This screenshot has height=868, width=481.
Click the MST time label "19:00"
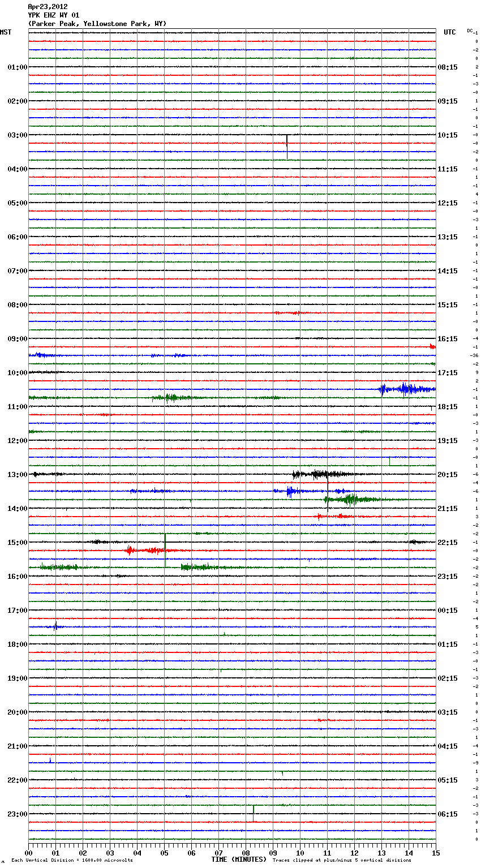(x=18, y=678)
